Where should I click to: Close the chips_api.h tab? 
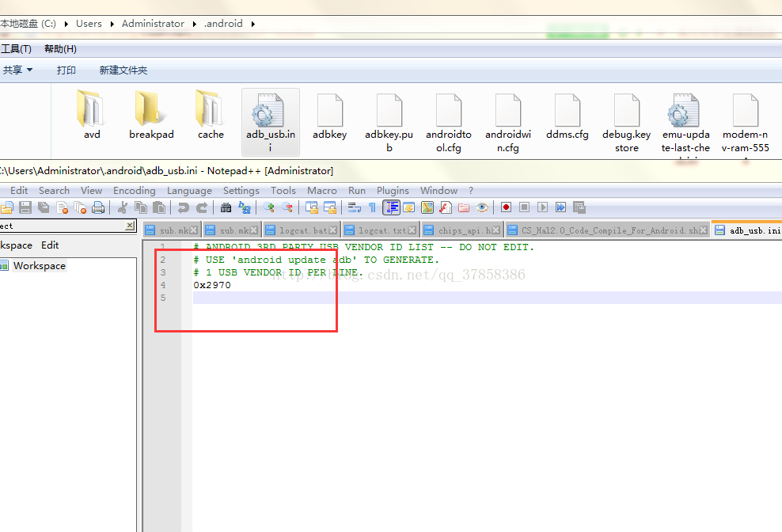tap(495, 230)
